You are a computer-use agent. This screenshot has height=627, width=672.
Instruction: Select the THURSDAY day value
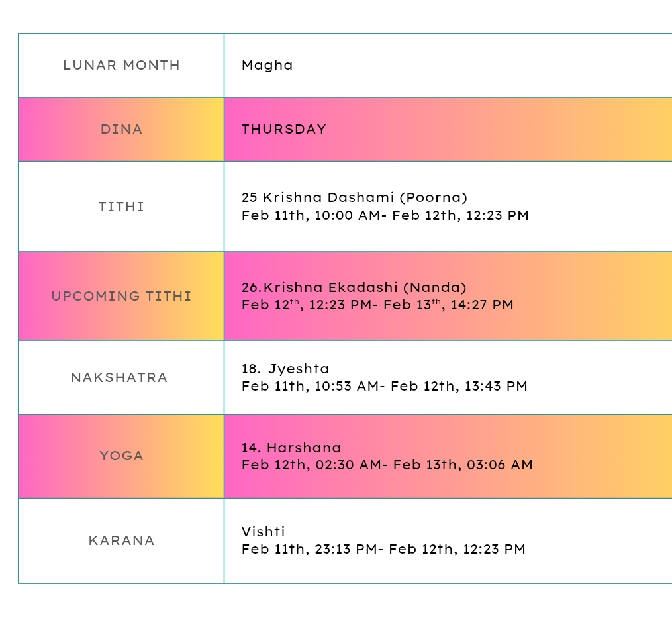point(284,129)
